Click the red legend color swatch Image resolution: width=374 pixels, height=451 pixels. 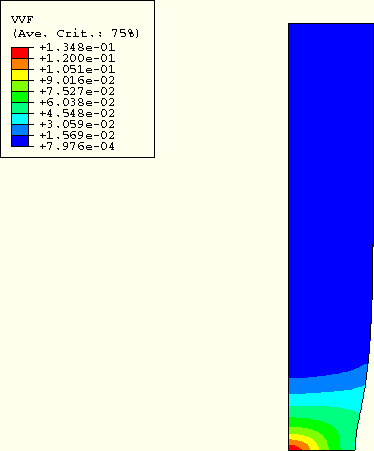point(20,53)
